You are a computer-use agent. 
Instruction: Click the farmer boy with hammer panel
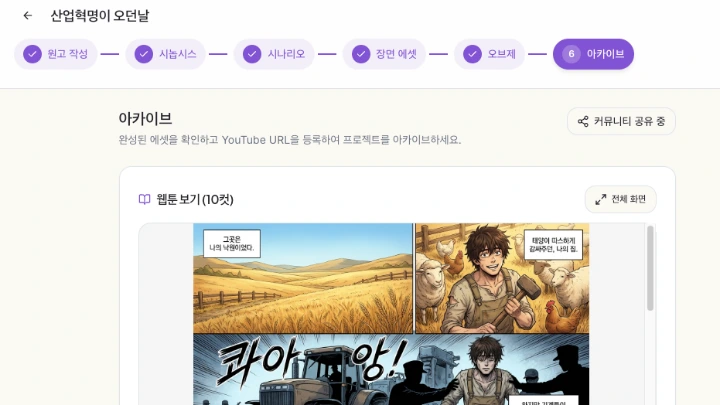[502, 278]
